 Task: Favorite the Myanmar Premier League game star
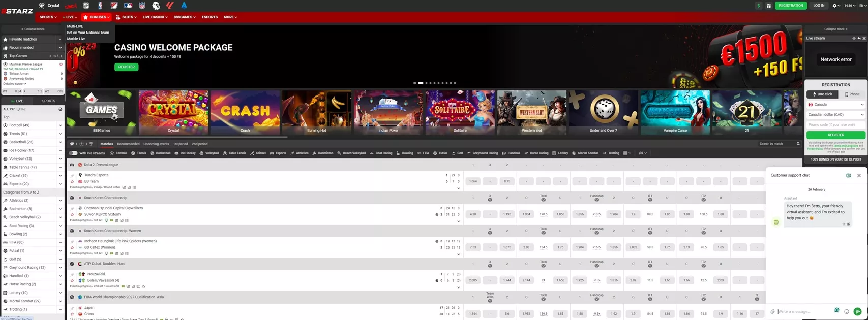tap(61, 65)
